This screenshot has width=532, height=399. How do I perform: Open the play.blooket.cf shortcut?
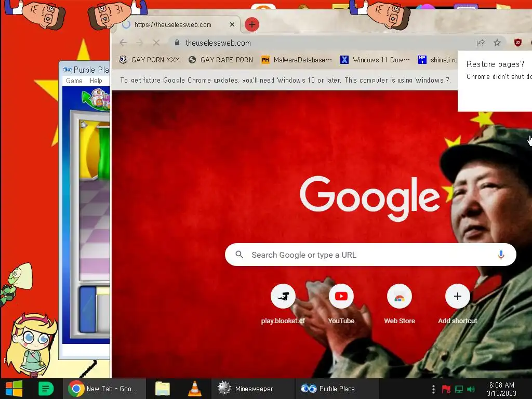coord(283,304)
